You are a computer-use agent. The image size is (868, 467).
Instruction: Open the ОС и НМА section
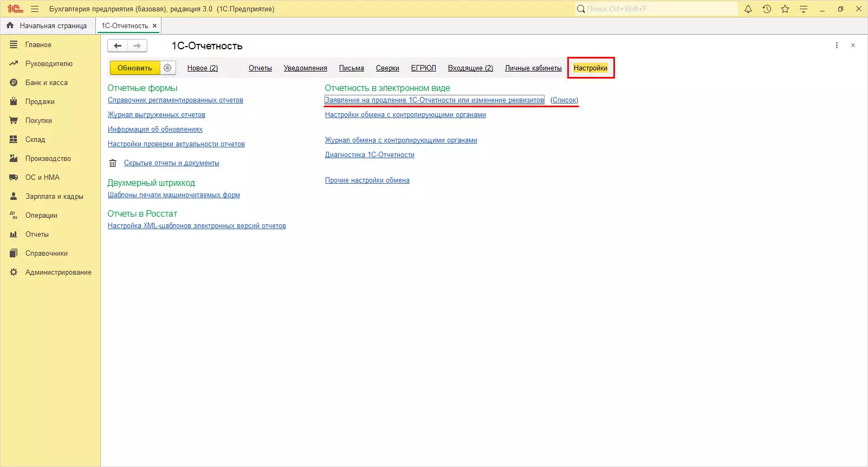50,178
